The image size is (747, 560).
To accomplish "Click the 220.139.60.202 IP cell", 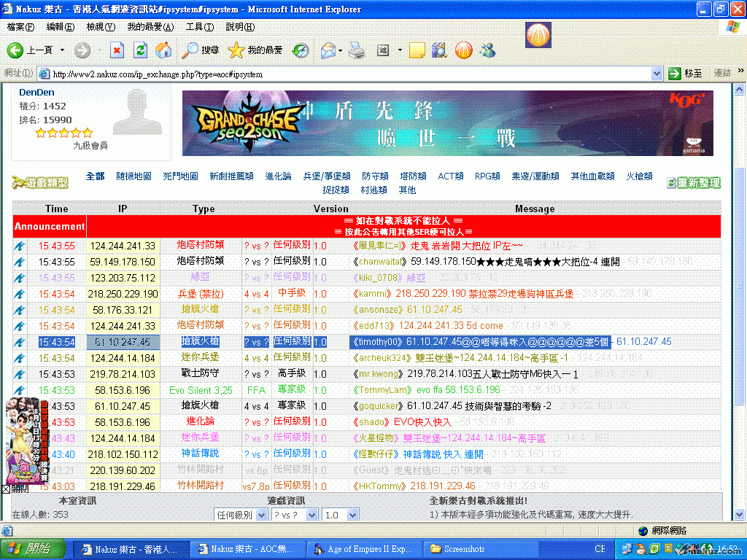I will tap(123, 470).
